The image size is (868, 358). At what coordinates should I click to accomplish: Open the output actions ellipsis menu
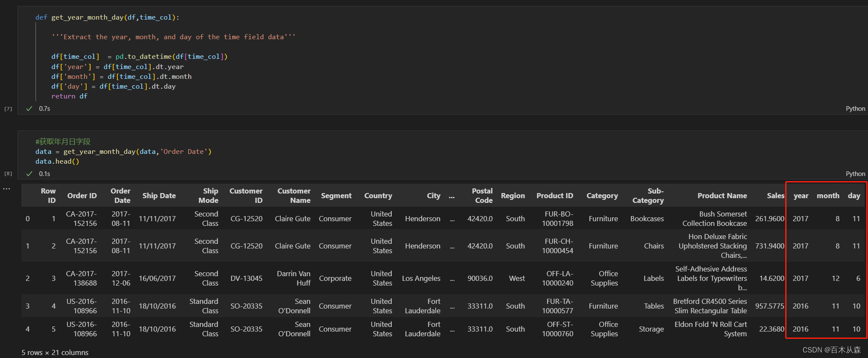click(6, 188)
